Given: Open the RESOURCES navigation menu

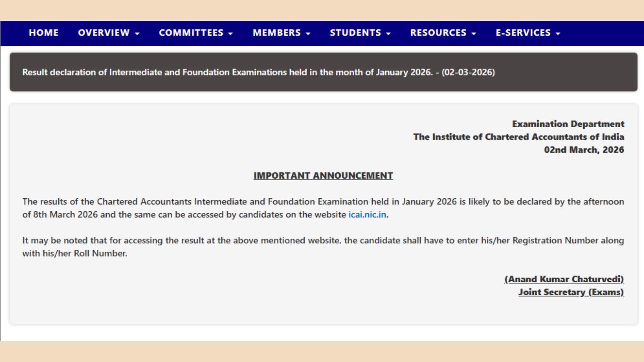Looking at the screenshot, I should tap(438, 33).
